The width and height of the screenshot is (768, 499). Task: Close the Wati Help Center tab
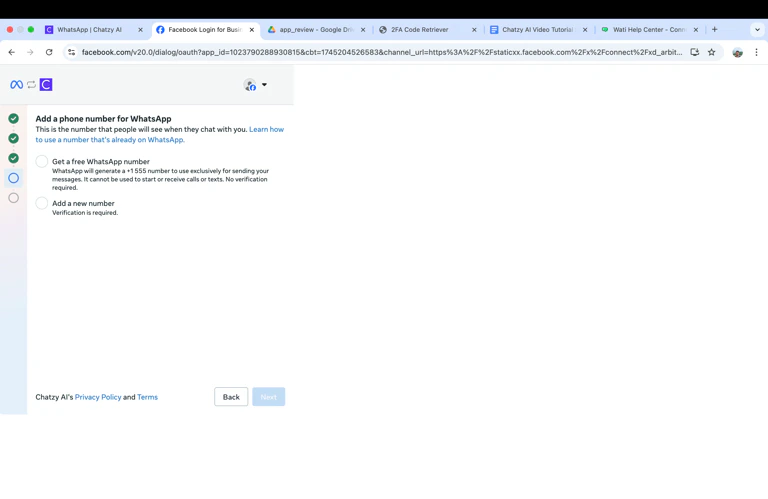pos(696,30)
